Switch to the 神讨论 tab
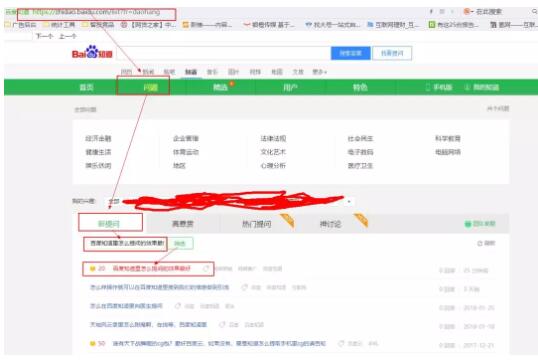Screen dimensions: 538x361 pyautogui.click(x=330, y=224)
